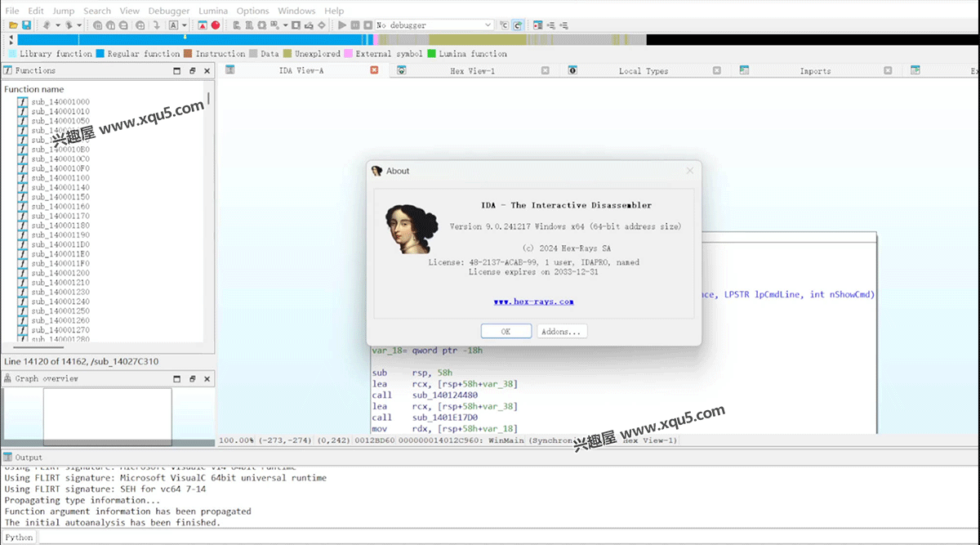This screenshot has height=545, width=980.
Task: Switch to the Hex View-1 tab
Action: click(472, 71)
